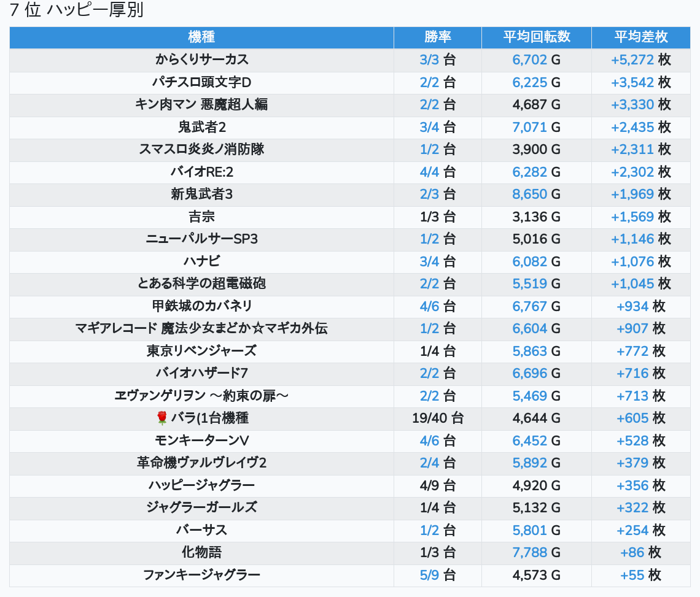Sort table by 勝率 column header
This screenshot has height=597, width=700.
coord(437,37)
